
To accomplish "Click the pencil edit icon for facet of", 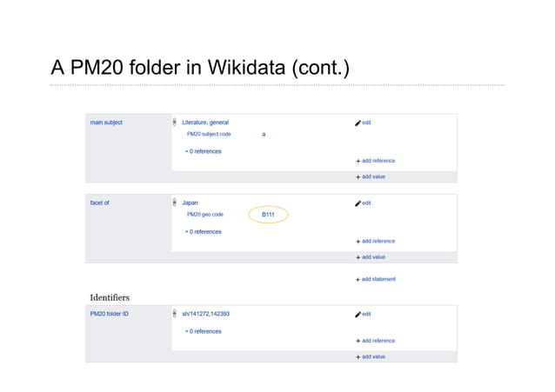I will coord(358,203).
